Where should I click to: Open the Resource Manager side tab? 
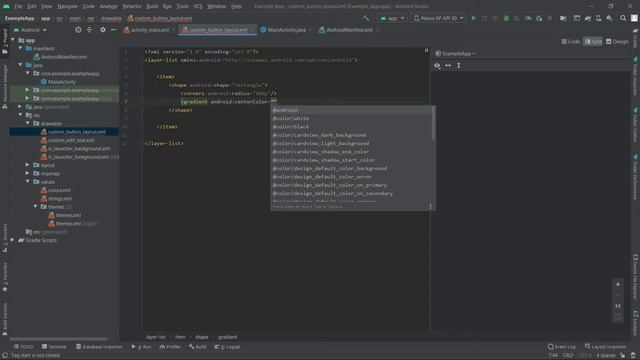coord(5,86)
